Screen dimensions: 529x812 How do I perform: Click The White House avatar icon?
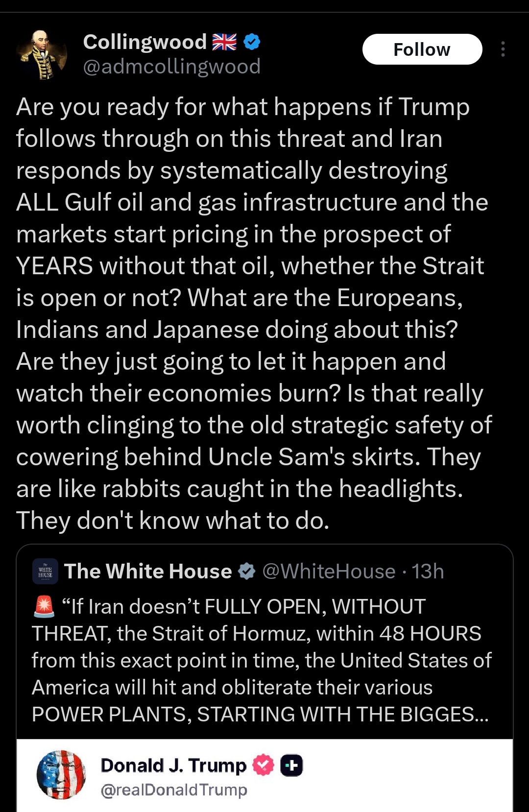pos(46,572)
